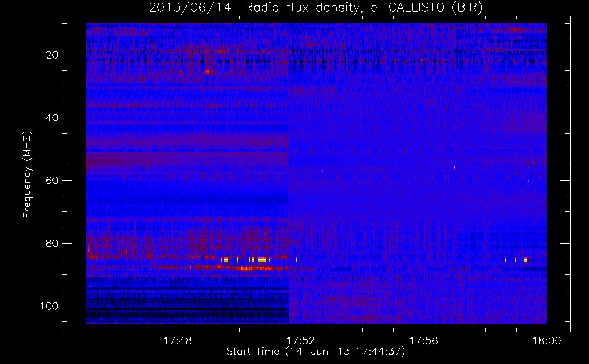Image resolution: width=589 pixels, height=364 pixels.
Task: Click the 17:56 time tick label
Action: click(424, 341)
